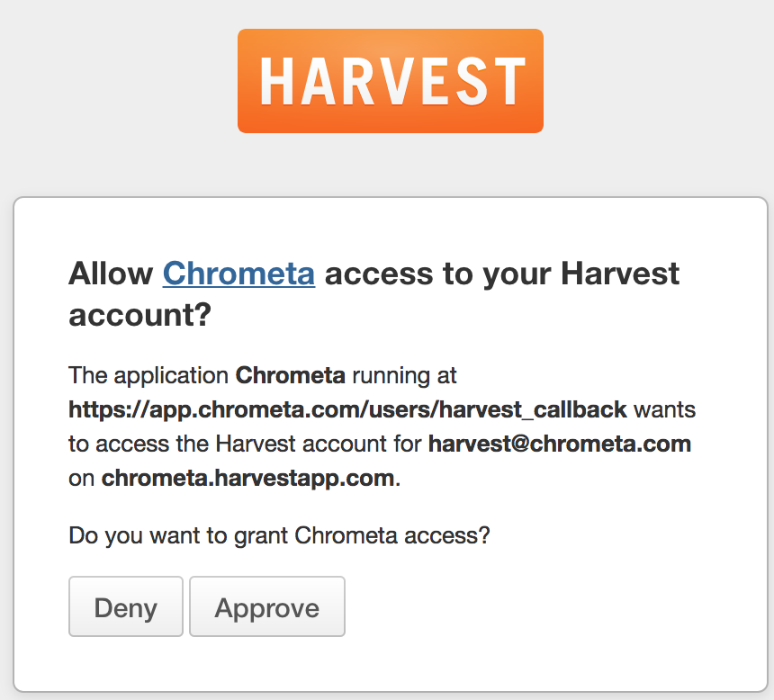Click the word "Allow" in the heading
This screenshot has width=774, height=700.
112,274
